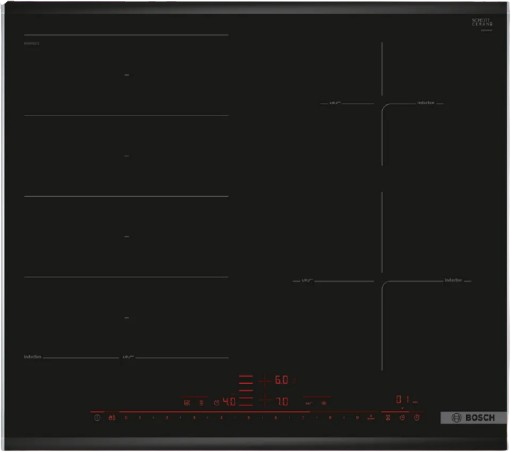Image resolution: width=531 pixels, height=470 pixels.
Task: Tap the frying sensor icon left of 4.0
Action: point(187,402)
